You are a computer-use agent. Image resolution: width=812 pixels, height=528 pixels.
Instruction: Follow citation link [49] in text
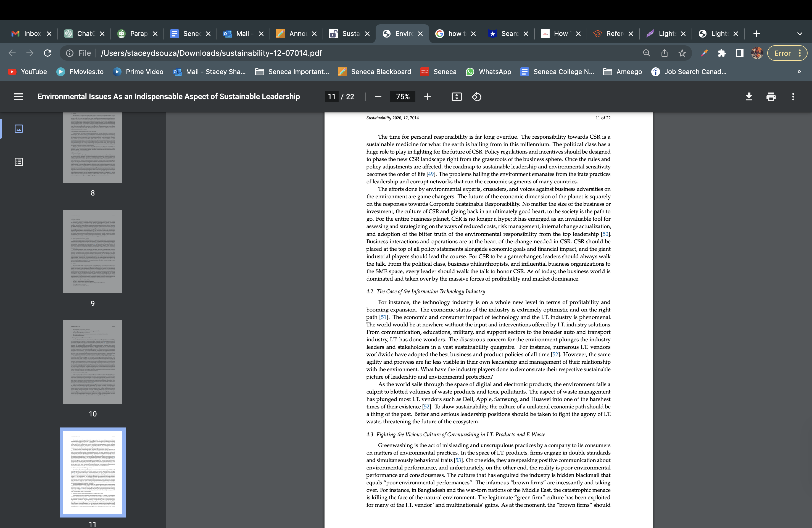(431, 174)
